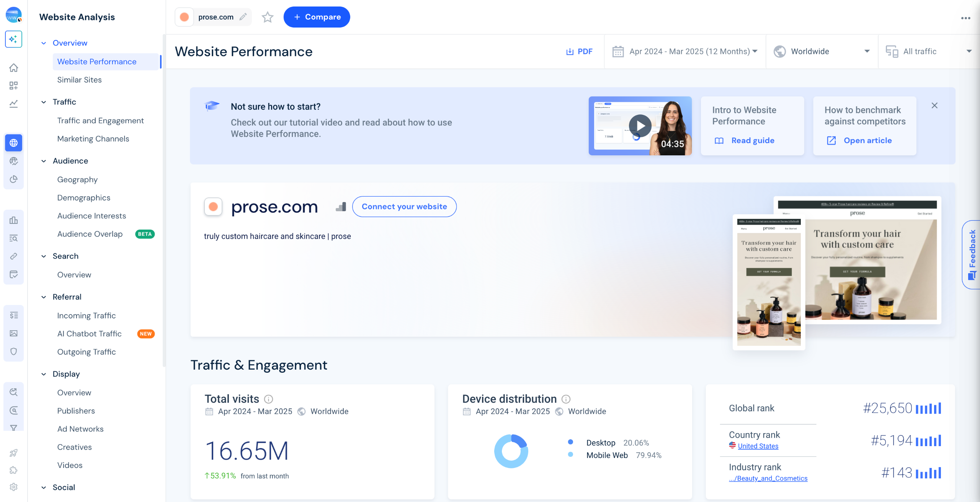The image size is (980, 502).
Task: Click the info icon beside Device distribution
Action: [x=566, y=399]
